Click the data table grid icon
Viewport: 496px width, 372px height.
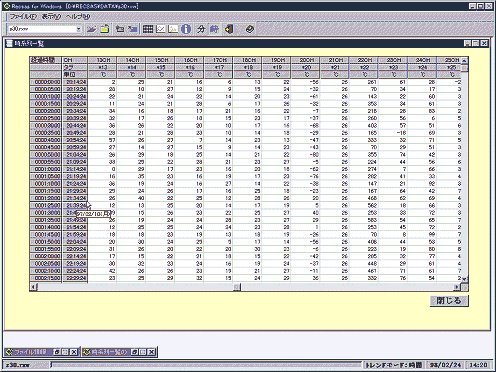[148, 29]
